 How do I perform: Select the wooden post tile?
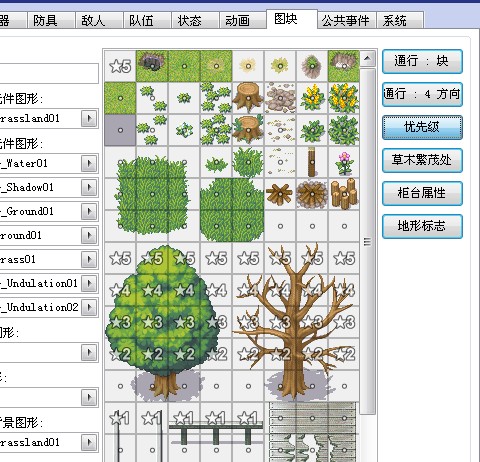[x=312, y=162]
